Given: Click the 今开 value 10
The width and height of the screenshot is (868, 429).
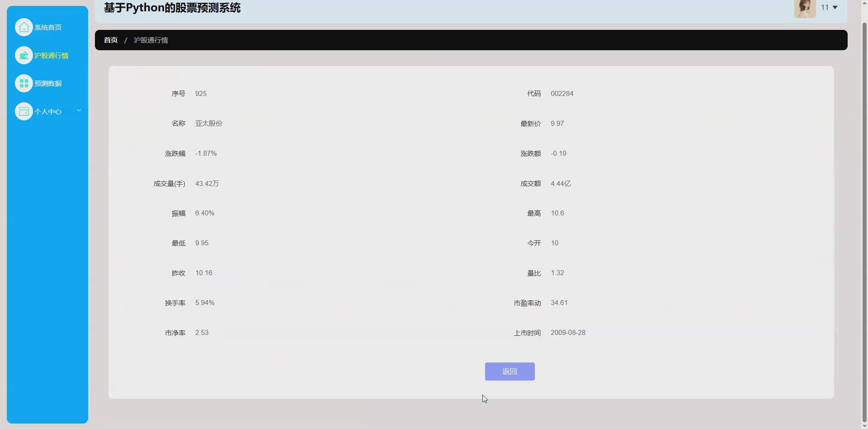Looking at the screenshot, I should point(554,243).
